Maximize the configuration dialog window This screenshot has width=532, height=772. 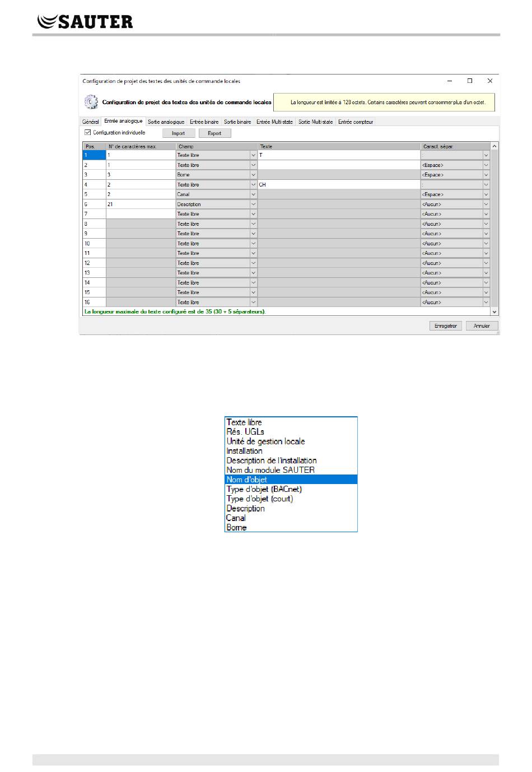[470, 81]
